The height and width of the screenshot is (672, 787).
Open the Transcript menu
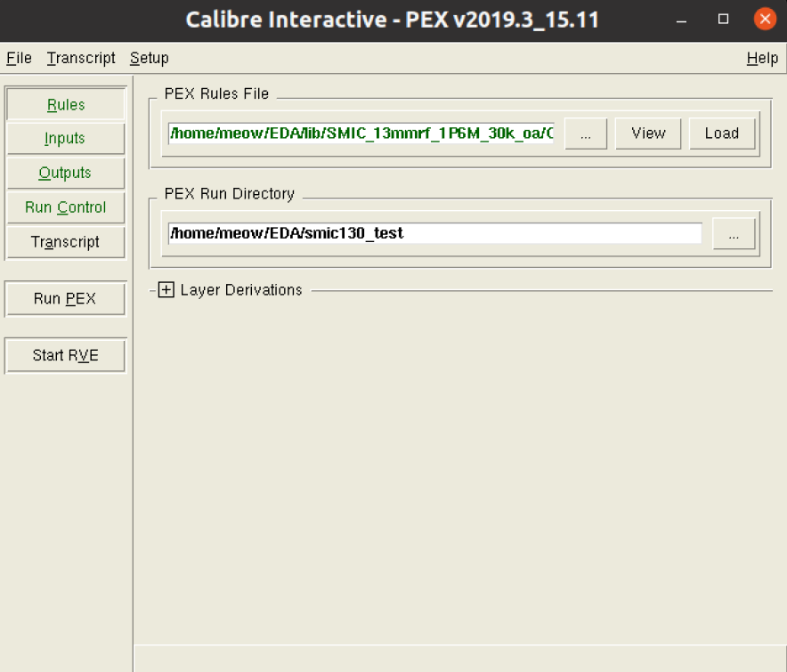80,58
